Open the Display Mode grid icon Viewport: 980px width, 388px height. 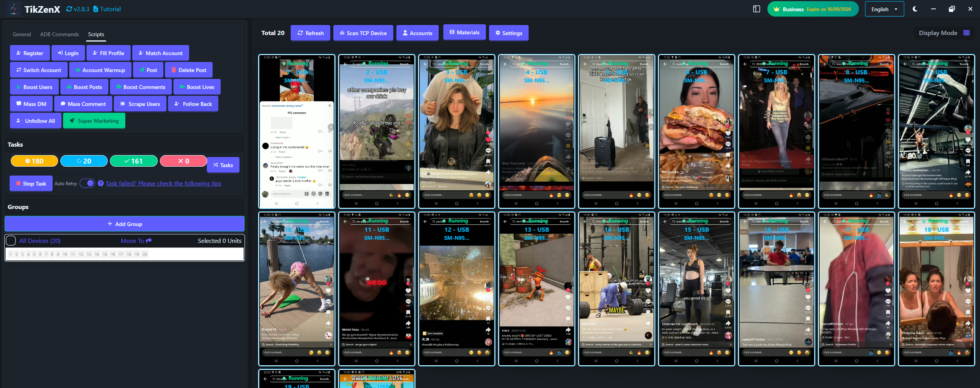(x=967, y=33)
